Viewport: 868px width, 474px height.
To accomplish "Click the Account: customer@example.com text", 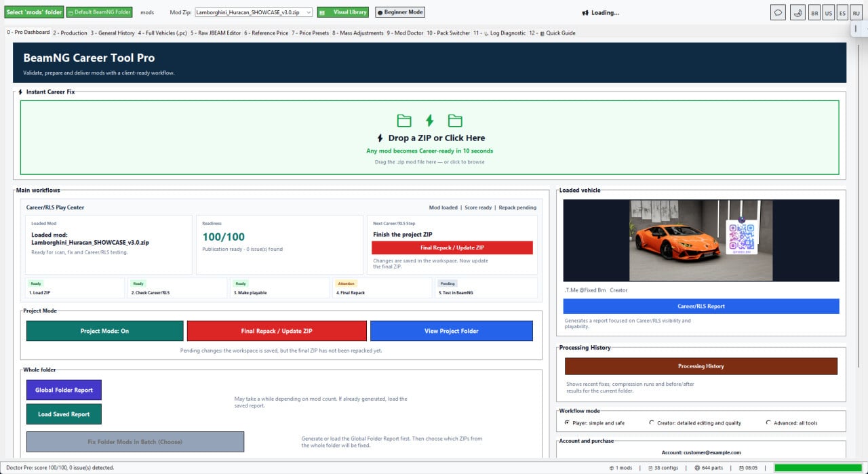I will (701, 452).
